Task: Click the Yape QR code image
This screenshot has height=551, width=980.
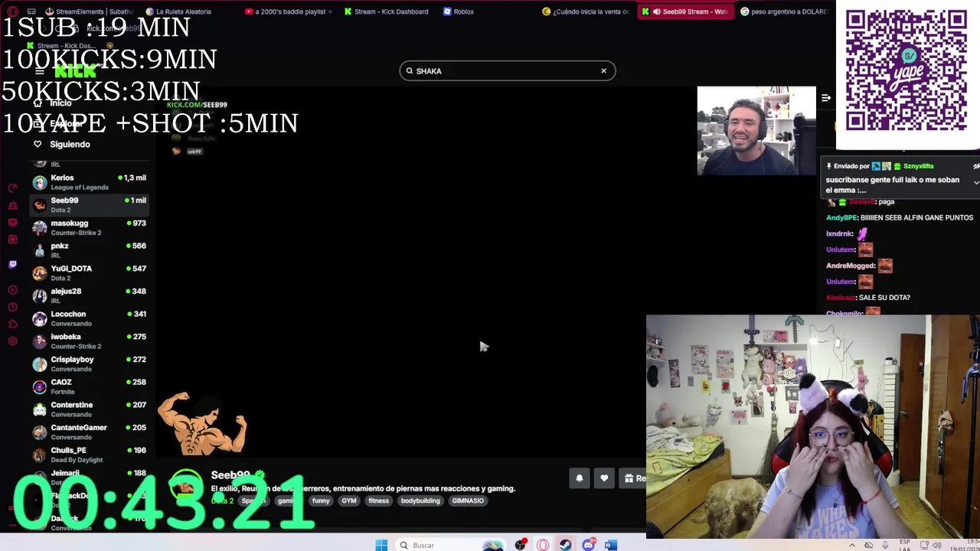Action: [906, 70]
